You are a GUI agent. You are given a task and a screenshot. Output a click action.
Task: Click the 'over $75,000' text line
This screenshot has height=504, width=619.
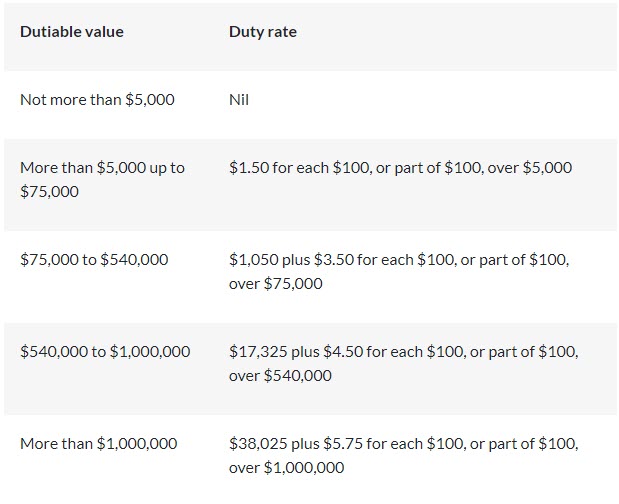click(276, 284)
